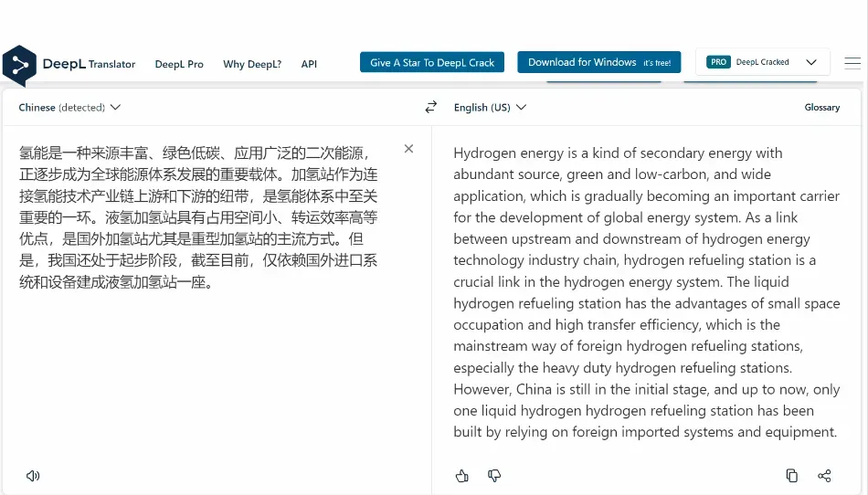Listen to the source text audio
The height and width of the screenshot is (495, 868).
33,476
